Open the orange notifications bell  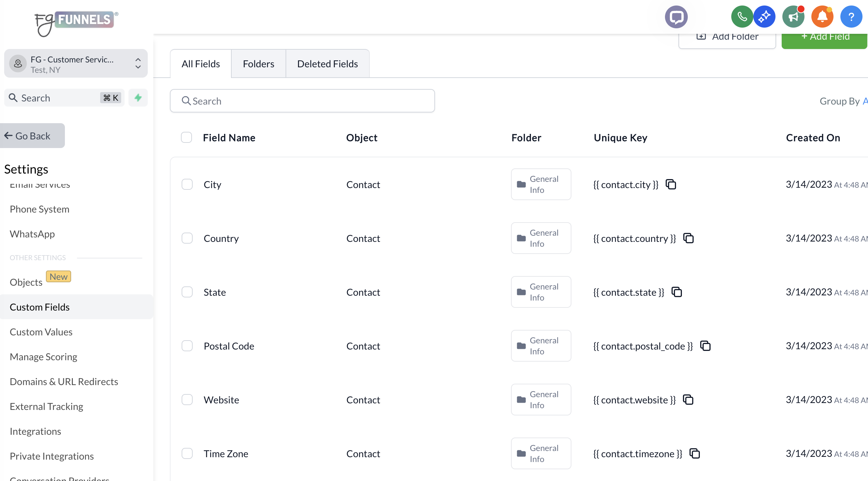(x=822, y=17)
